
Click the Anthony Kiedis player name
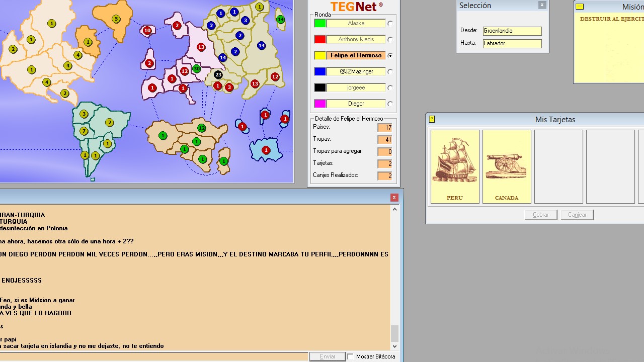(356, 39)
